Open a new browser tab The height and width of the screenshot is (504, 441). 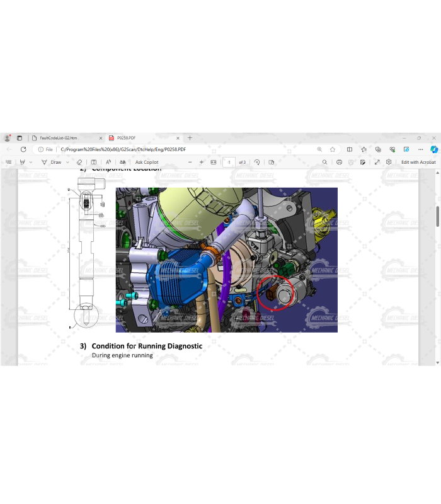tap(190, 138)
